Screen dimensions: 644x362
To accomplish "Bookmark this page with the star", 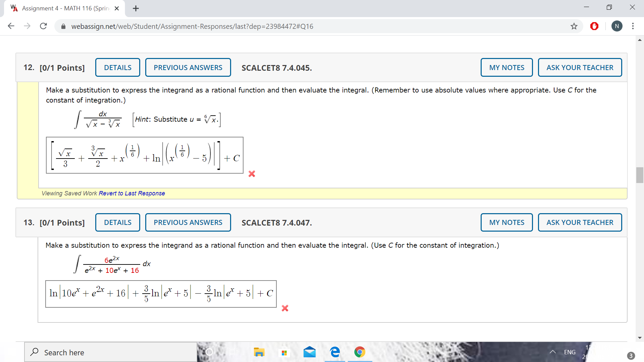I will coord(574,26).
